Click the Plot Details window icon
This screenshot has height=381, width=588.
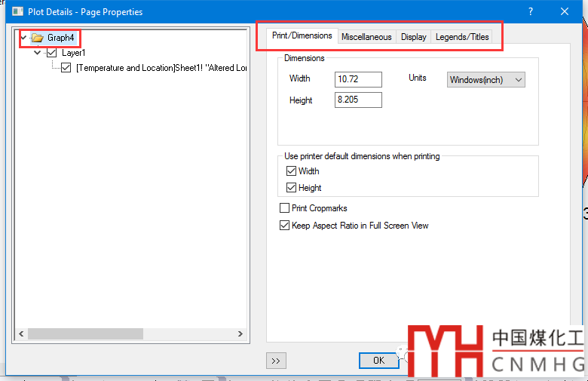17,11
